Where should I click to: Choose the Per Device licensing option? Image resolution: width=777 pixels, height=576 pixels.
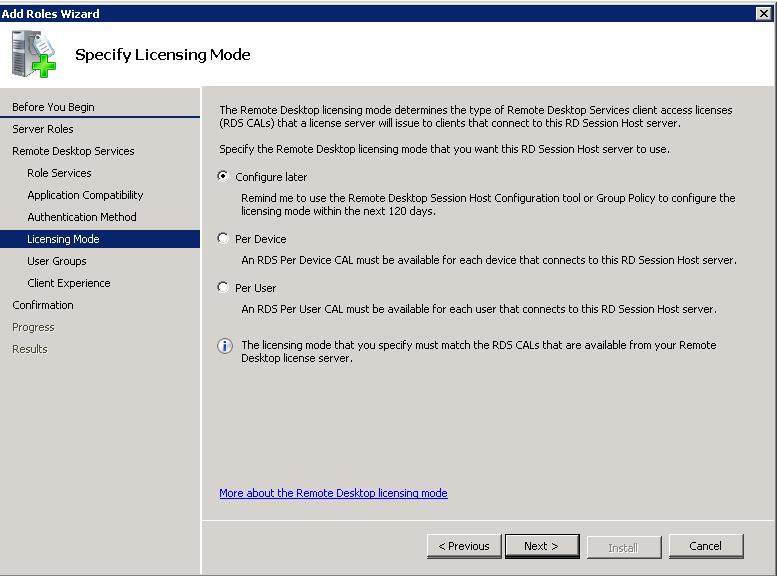click(223, 239)
